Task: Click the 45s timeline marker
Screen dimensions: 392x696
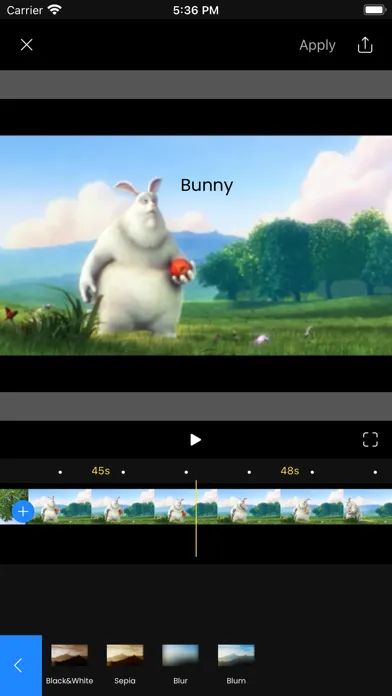Action: coord(100,471)
